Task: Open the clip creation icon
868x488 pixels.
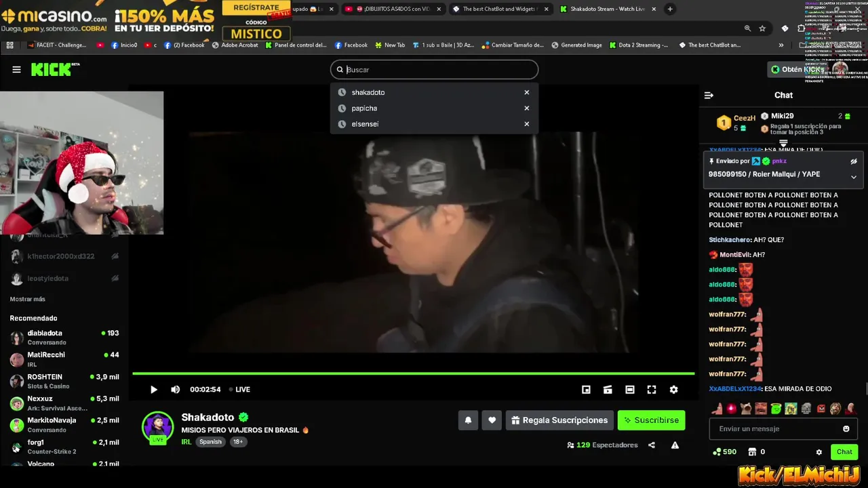Action: 608,390
